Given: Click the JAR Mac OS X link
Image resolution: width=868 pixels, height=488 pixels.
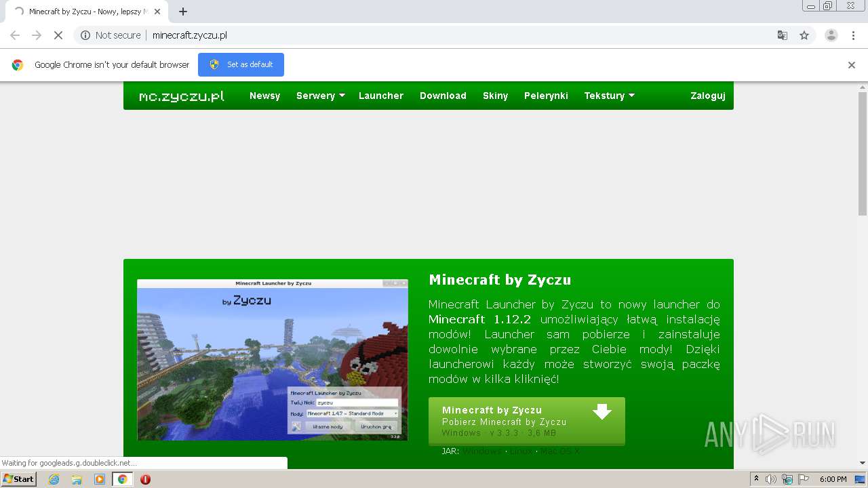Looking at the screenshot, I should pyautogui.click(x=560, y=451).
